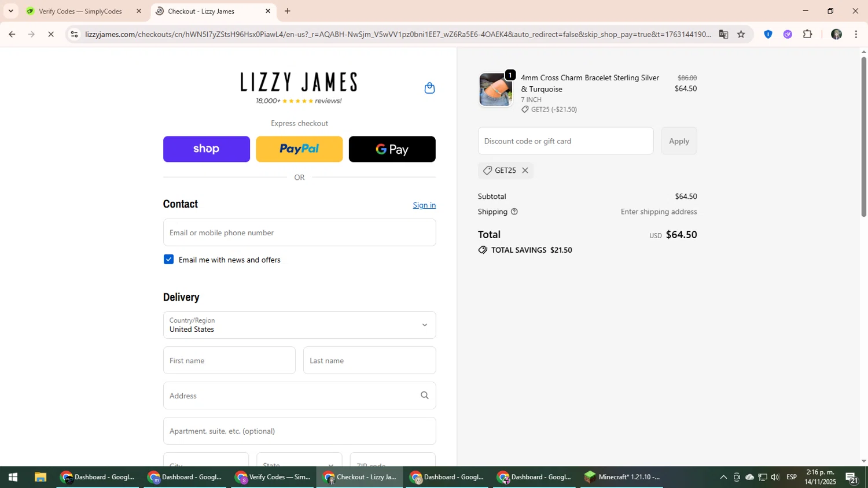The height and width of the screenshot is (488, 868).
Task: Click the Apply discount button
Action: click(x=679, y=141)
